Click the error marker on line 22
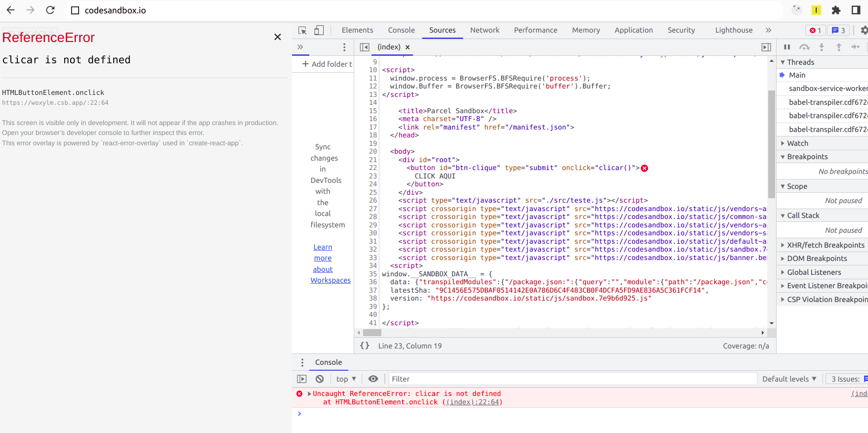This screenshot has width=868, height=433. pos(644,168)
